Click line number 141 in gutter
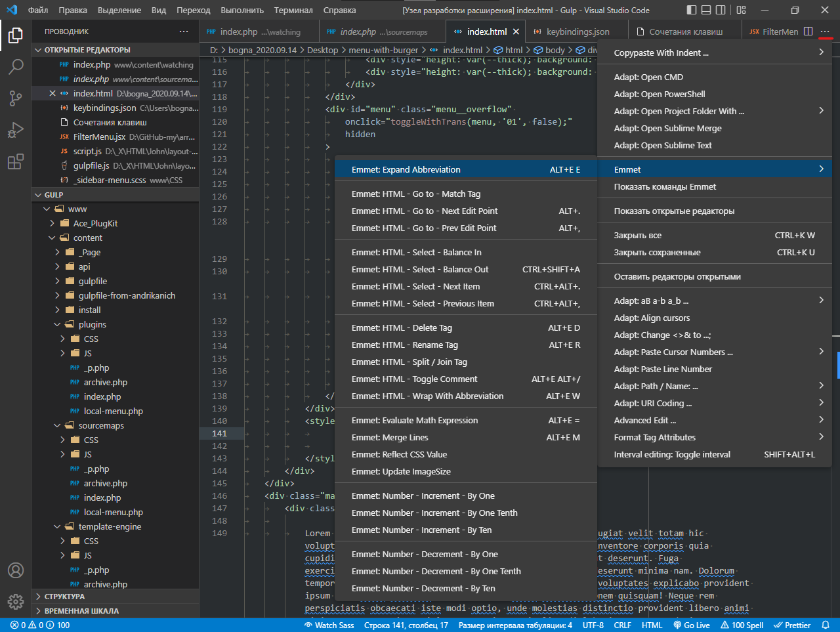 (220, 434)
